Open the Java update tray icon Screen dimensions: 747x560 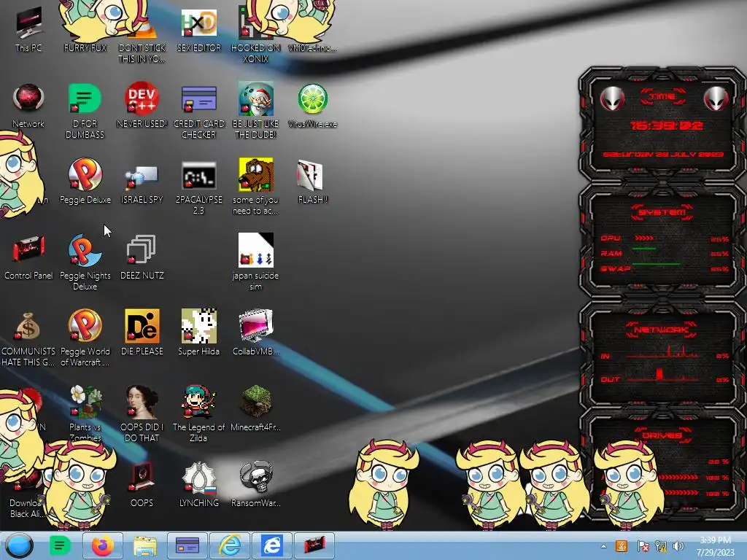622,547
